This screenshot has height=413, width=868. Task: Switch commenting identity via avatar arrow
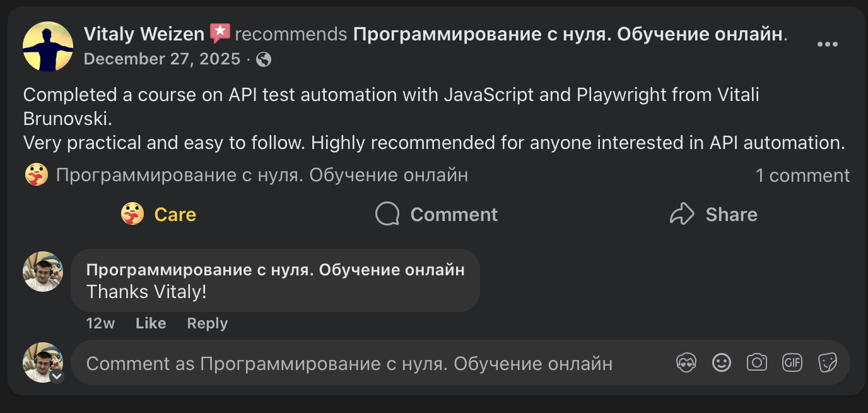tap(57, 377)
